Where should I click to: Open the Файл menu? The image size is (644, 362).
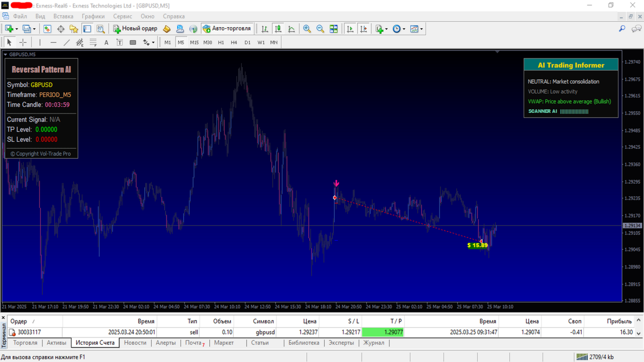point(20,16)
